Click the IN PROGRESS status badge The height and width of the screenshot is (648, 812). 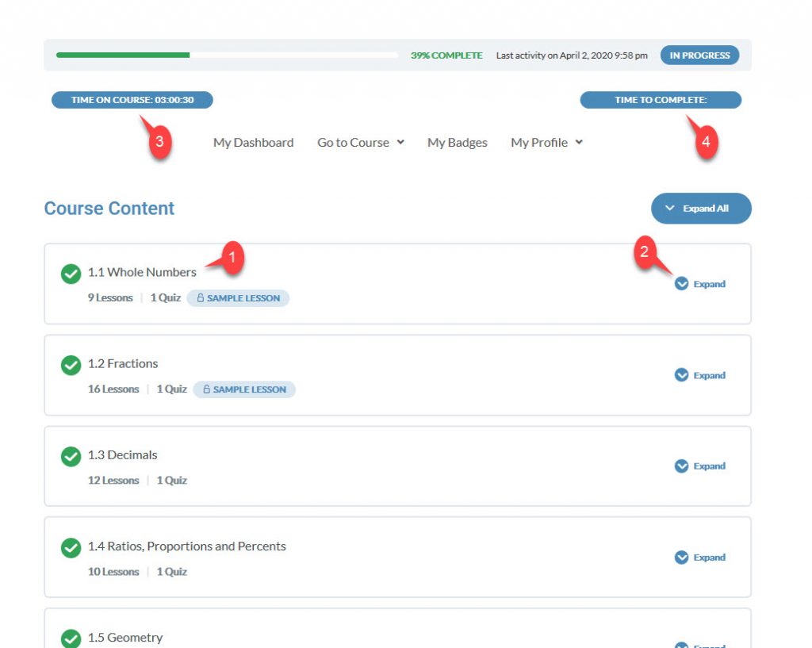tap(699, 56)
